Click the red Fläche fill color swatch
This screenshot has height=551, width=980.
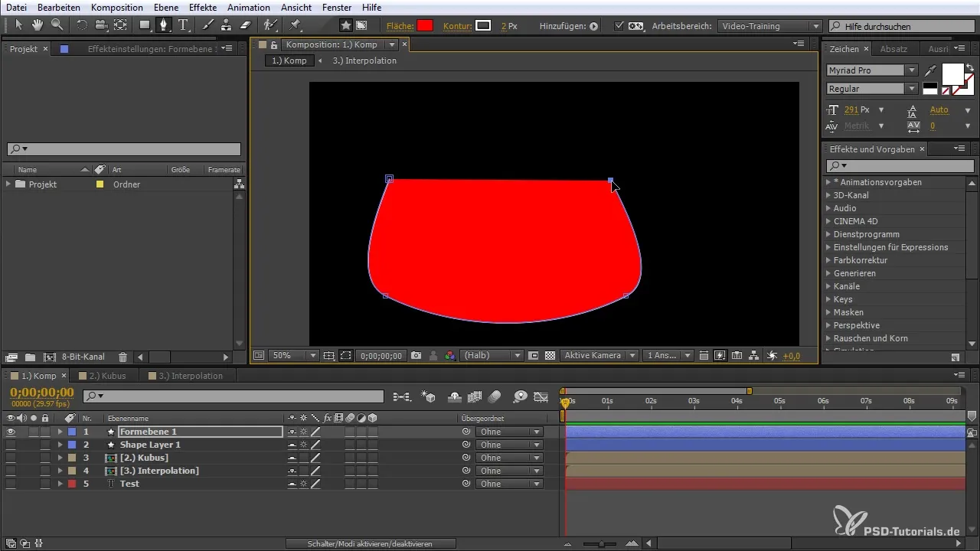pos(425,25)
